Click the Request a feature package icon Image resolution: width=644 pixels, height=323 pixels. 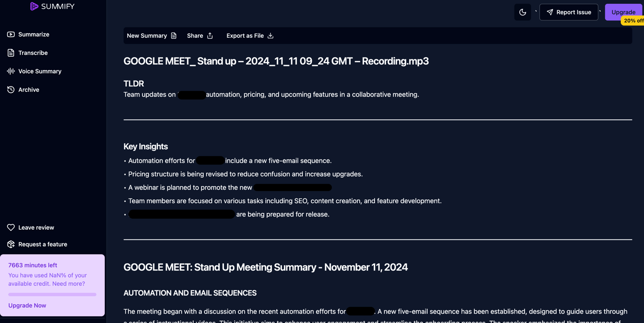[11, 244]
